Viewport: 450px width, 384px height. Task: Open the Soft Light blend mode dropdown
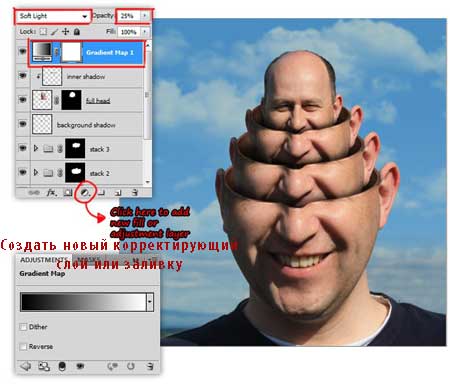click(53, 16)
